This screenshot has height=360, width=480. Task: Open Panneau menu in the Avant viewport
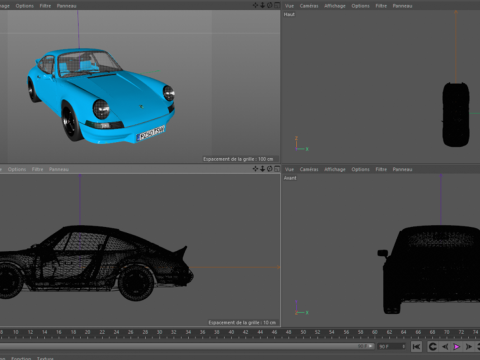(x=402, y=169)
